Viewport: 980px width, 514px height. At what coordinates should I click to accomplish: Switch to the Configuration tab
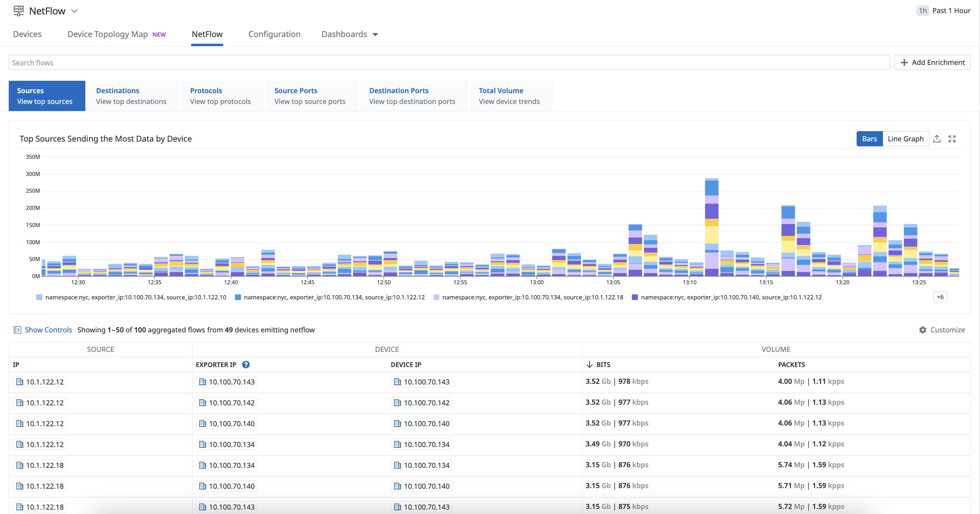point(274,34)
